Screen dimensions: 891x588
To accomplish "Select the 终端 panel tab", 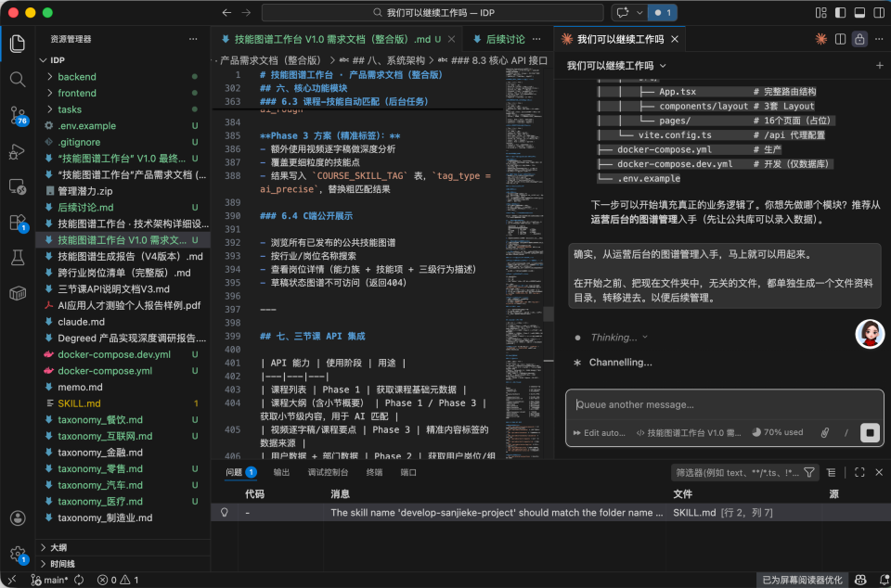I will 374,472.
